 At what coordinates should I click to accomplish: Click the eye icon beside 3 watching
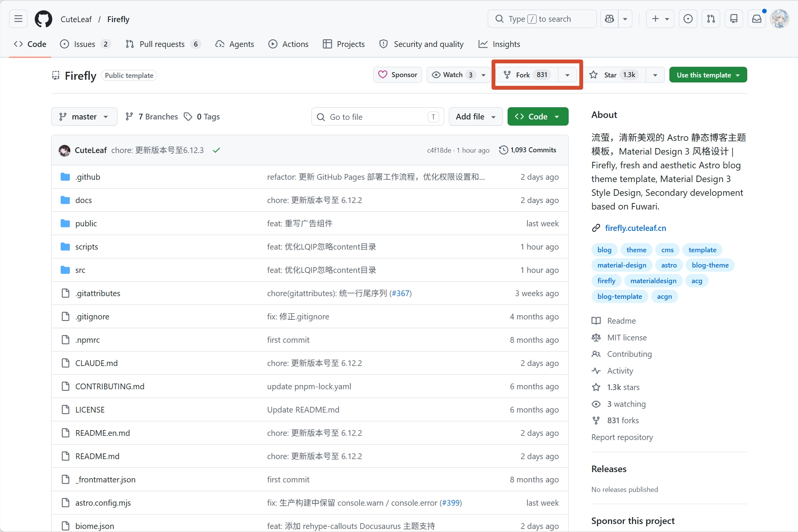coord(596,404)
